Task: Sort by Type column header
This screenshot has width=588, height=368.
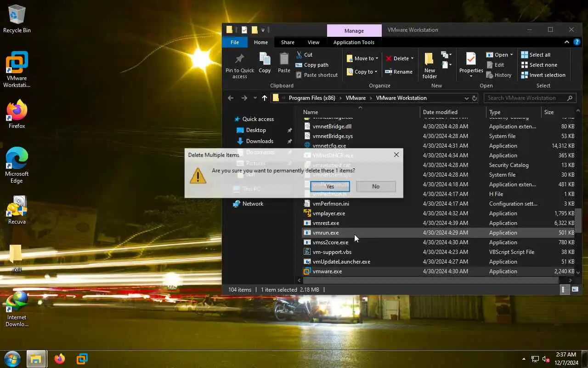Action: coord(514,112)
